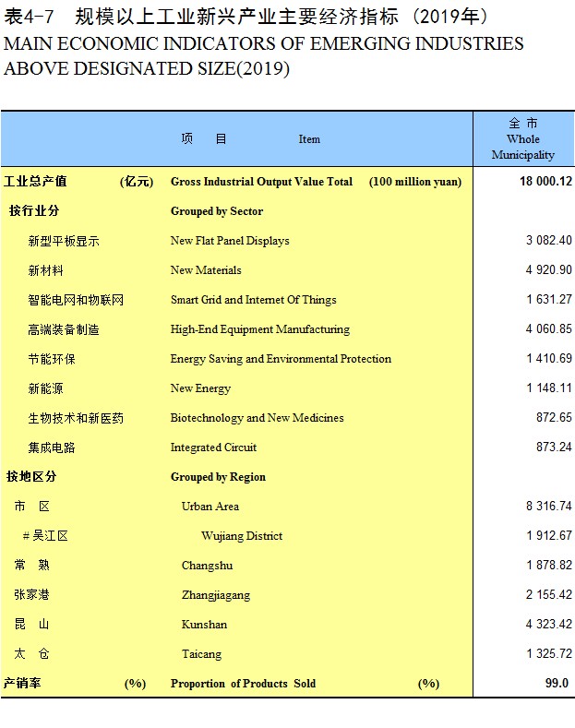Click the 'Taicang' row label
The image size is (575, 728).
coord(201,654)
